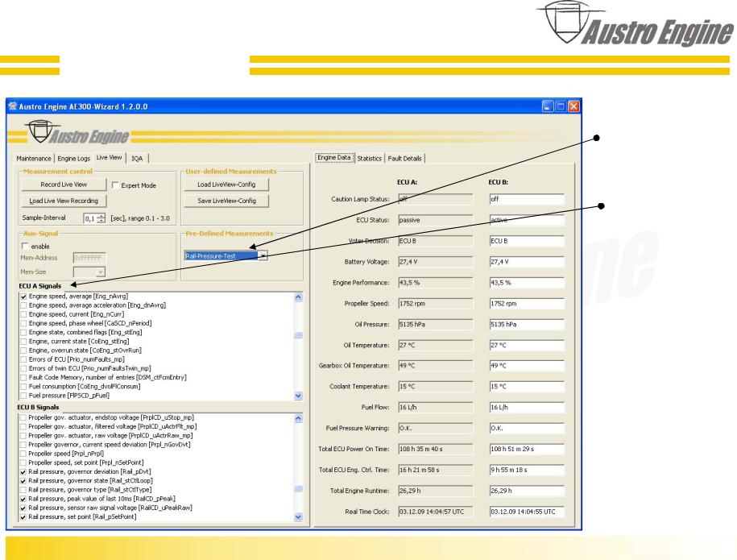Click the Sample-Interval spinner arrows
The width and height of the screenshot is (737, 560).
coord(101,218)
